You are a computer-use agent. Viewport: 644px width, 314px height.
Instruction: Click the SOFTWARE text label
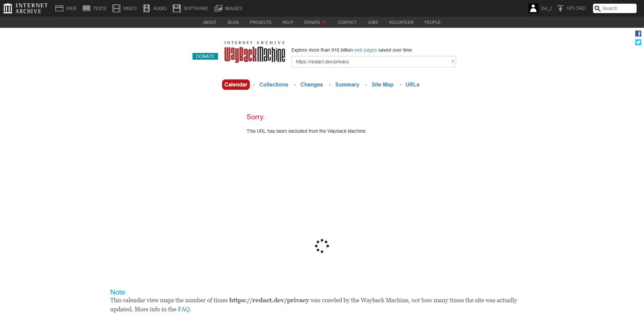pyautogui.click(x=196, y=8)
